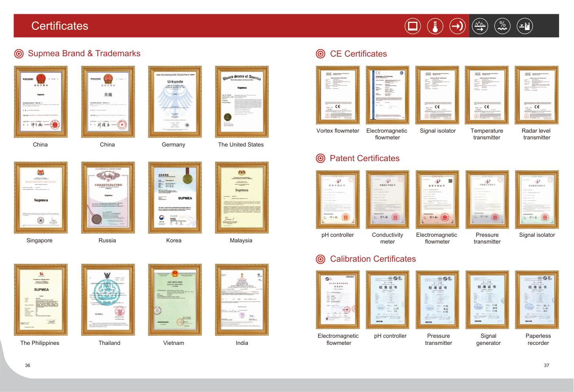574x392 pixels.
Task: Click target icon beside CE Certificates
Action: point(321,54)
